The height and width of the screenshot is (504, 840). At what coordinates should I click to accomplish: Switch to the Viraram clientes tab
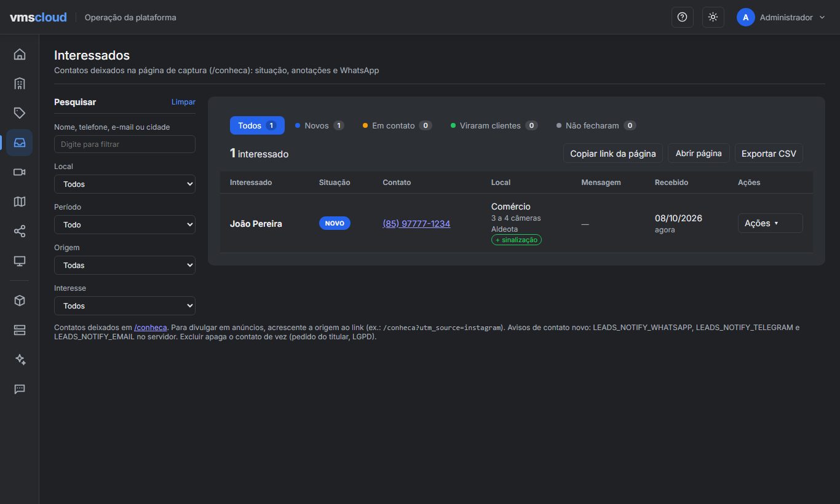click(x=494, y=125)
